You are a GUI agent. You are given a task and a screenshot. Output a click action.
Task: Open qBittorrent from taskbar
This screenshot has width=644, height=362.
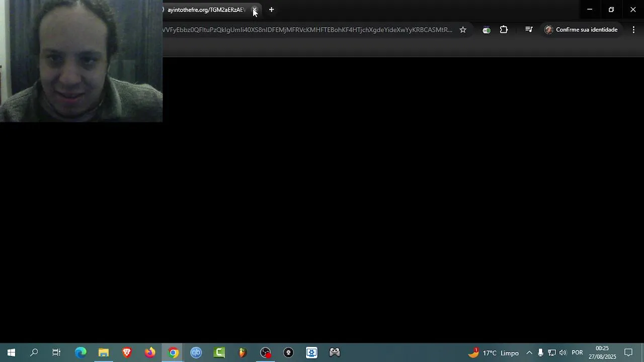tap(196, 352)
